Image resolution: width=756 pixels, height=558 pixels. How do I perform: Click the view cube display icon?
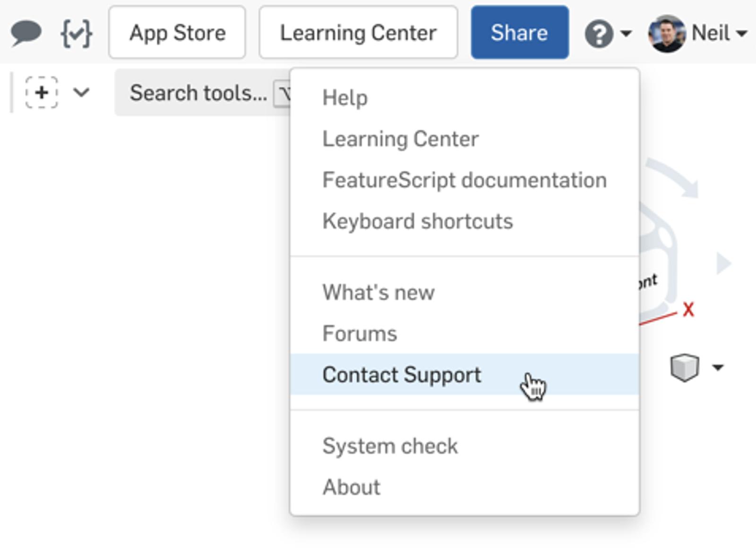coord(684,368)
